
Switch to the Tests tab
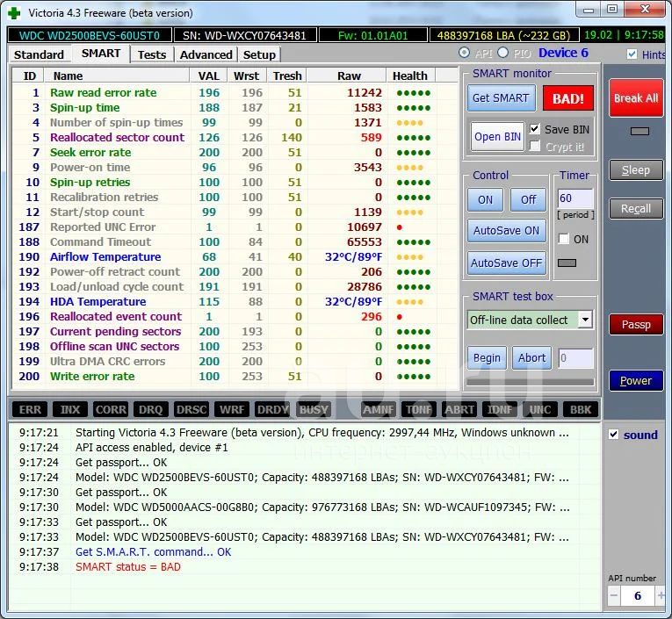point(151,54)
